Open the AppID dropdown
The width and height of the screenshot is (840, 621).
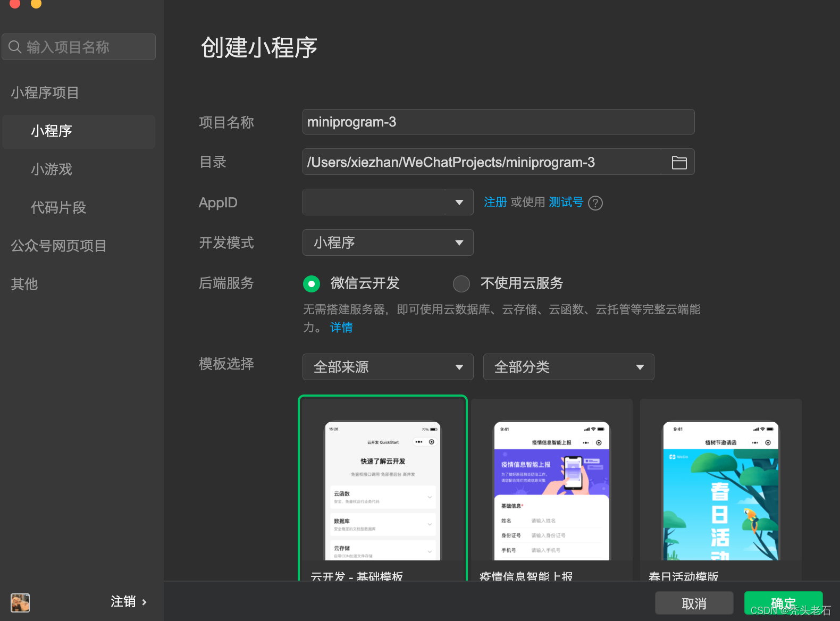[x=388, y=202]
